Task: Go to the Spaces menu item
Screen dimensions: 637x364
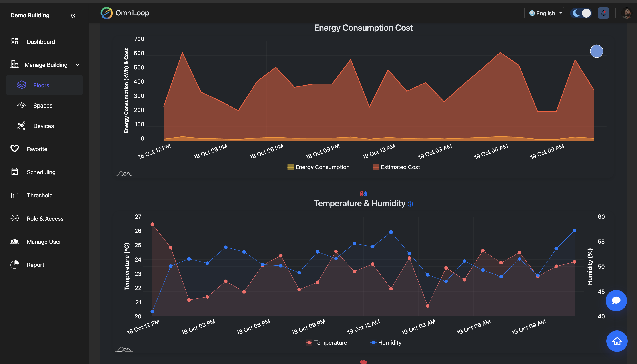Action: click(x=43, y=106)
